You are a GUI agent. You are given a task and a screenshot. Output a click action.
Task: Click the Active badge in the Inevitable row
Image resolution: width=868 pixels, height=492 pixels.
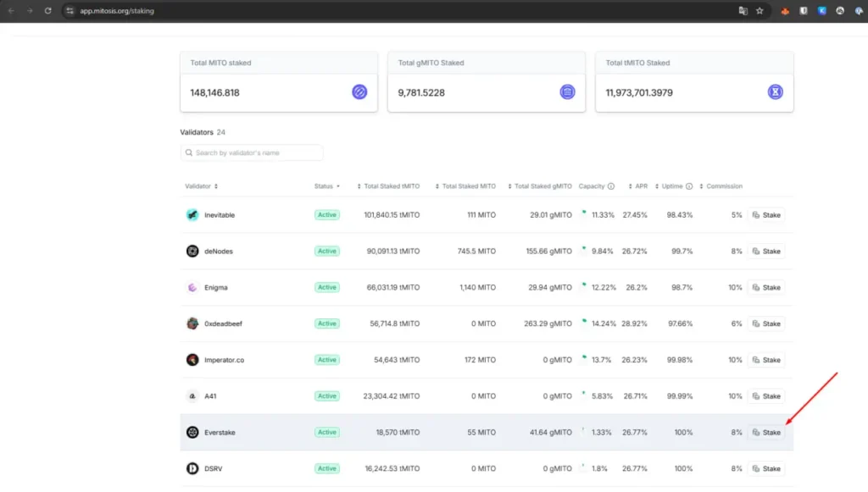click(x=326, y=215)
